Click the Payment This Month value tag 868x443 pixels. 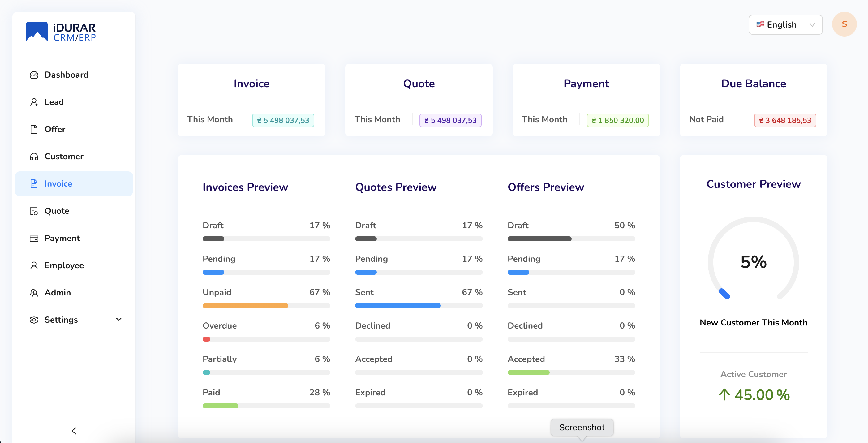coord(617,120)
